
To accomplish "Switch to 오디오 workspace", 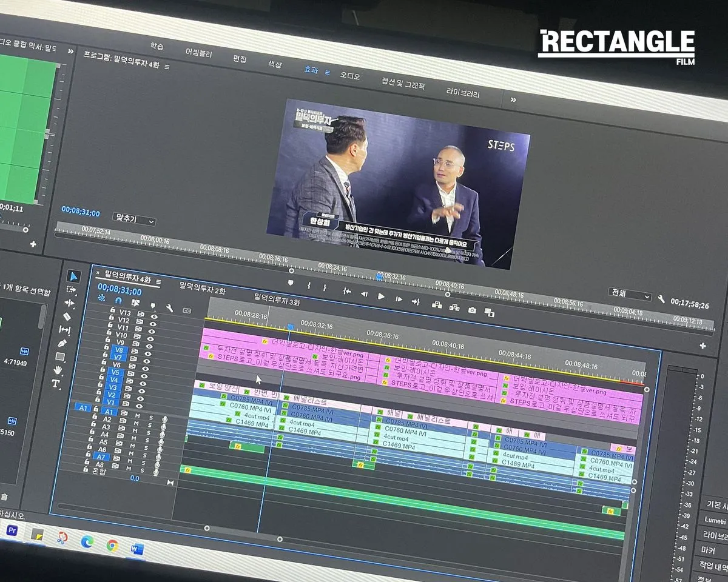I will pyautogui.click(x=350, y=76).
